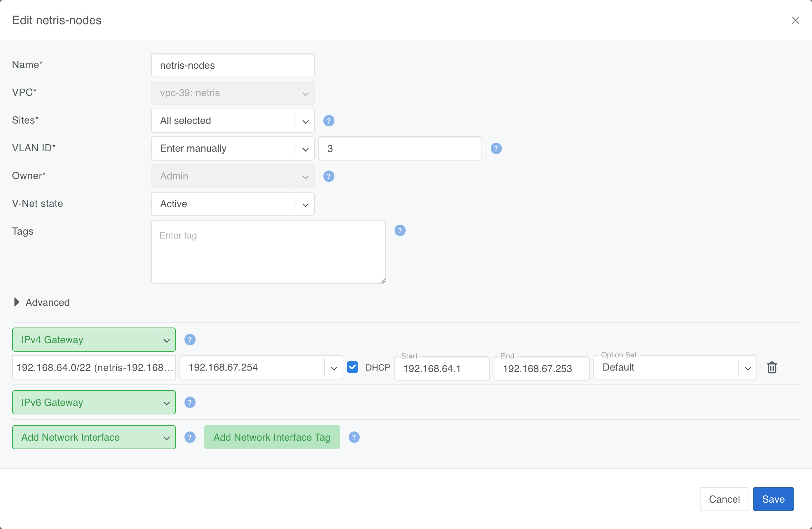Click the help icon next to IPv4 Gateway
Viewport: 812px width, 529px height.
pyautogui.click(x=190, y=340)
